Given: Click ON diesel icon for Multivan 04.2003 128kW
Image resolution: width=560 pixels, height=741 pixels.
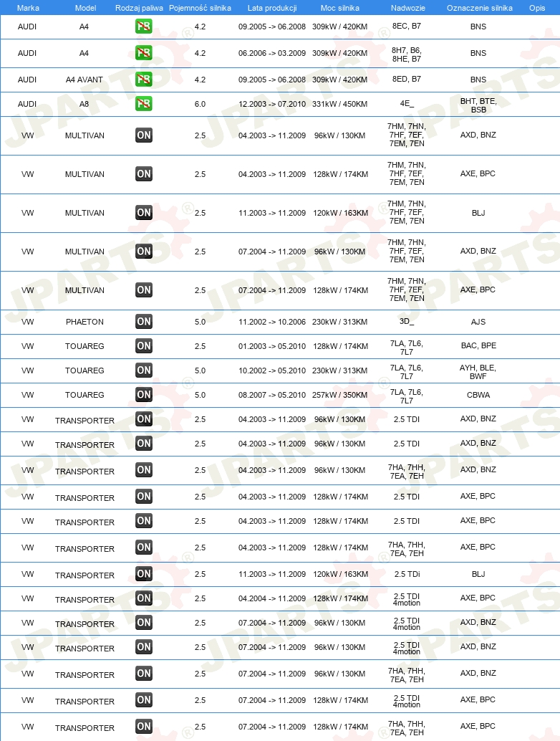Looking at the screenshot, I should 143,174.
